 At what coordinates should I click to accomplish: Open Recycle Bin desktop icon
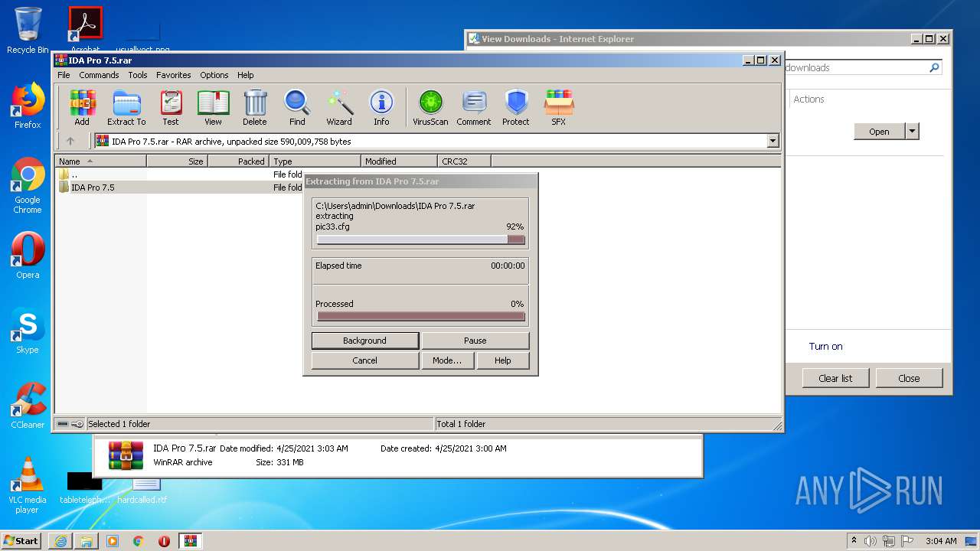click(28, 31)
